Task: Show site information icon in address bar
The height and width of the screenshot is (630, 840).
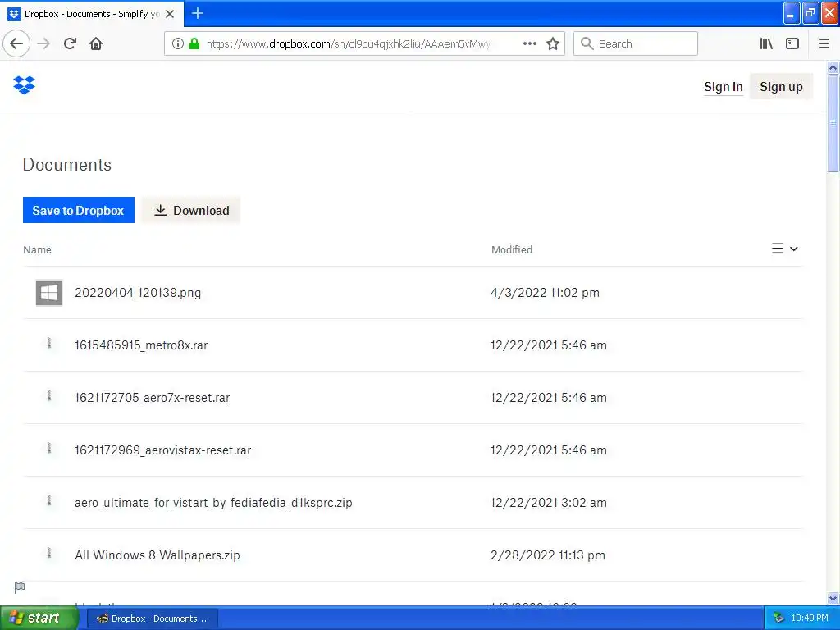Action: [x=178, y=43]
